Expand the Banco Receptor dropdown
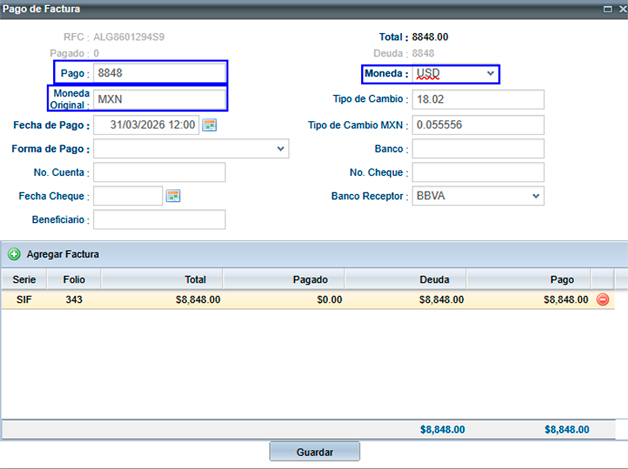628x469 pixels. [x=536, y=196]
